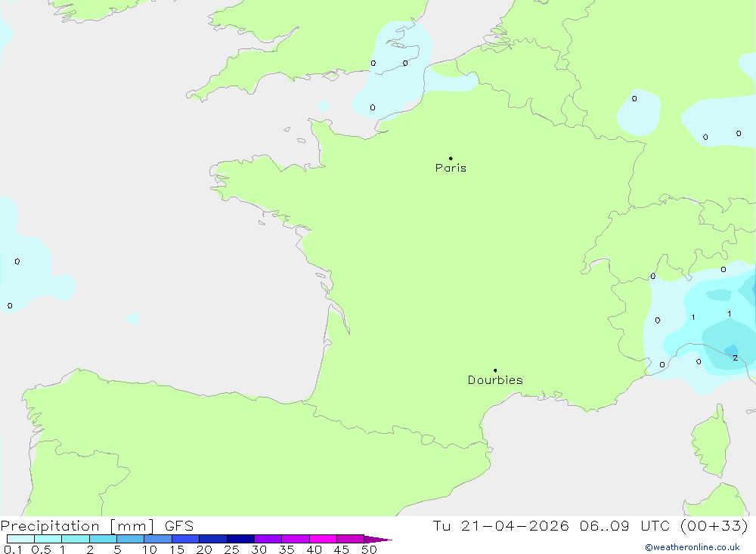Pick the legend swatch between 45 and 50

coord(350,539)
